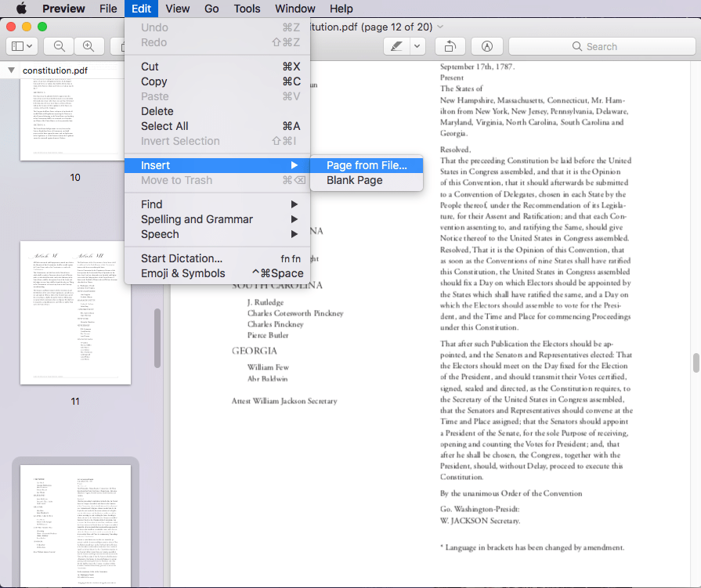Click 'Select All' in the Edit menu

[165, 126]
